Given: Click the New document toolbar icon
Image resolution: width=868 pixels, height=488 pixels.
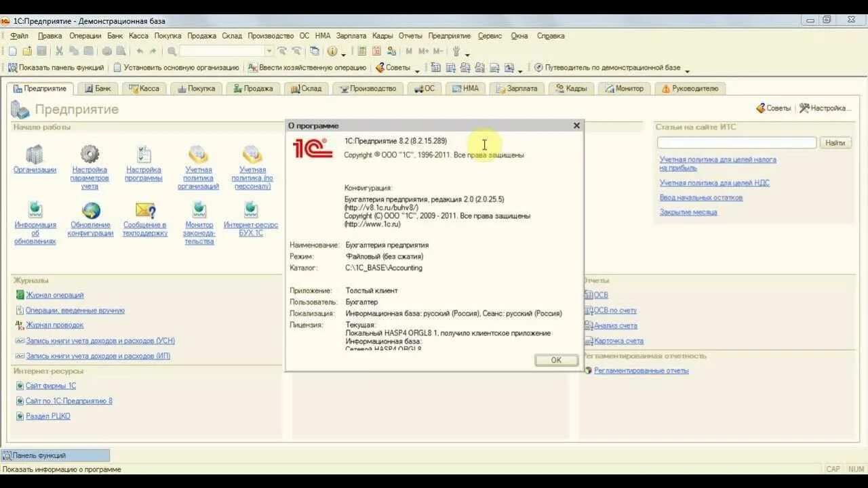Looking at the screenshot, I should pos(12,52).
